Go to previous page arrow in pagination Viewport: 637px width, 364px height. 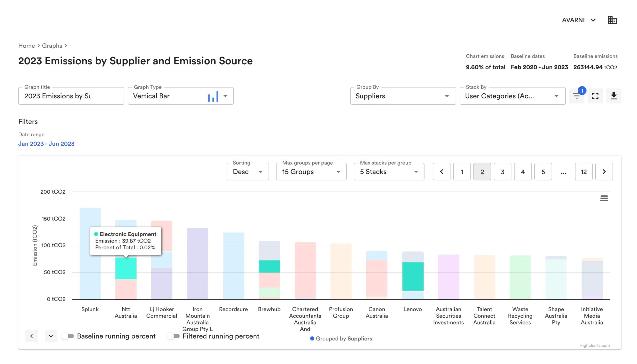point(441,172)
